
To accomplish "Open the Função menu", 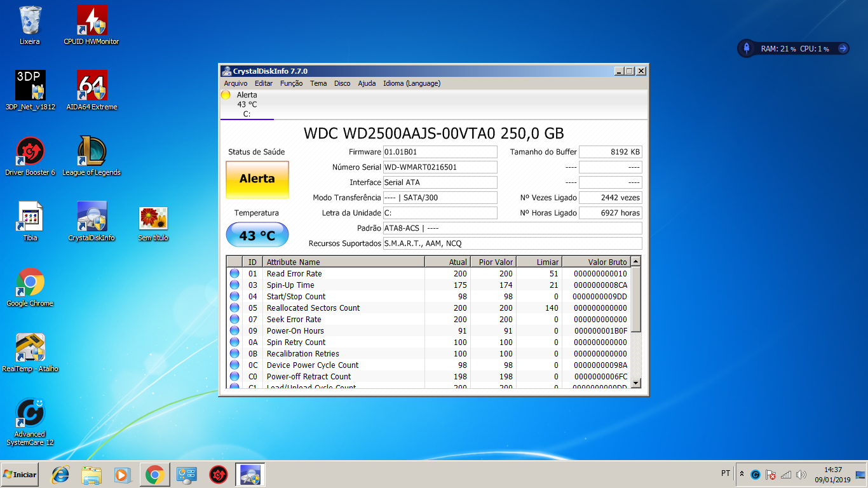I will [x=292, y=83].
